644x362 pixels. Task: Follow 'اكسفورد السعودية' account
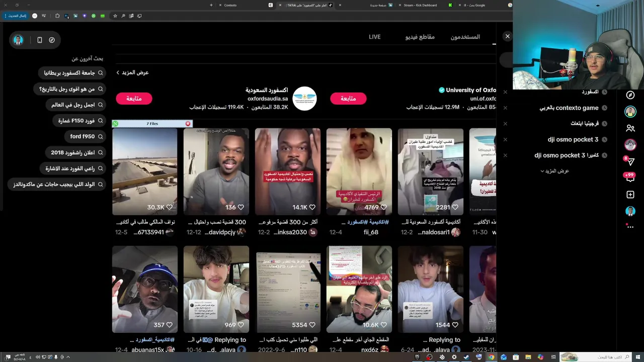tap(134, 99)
